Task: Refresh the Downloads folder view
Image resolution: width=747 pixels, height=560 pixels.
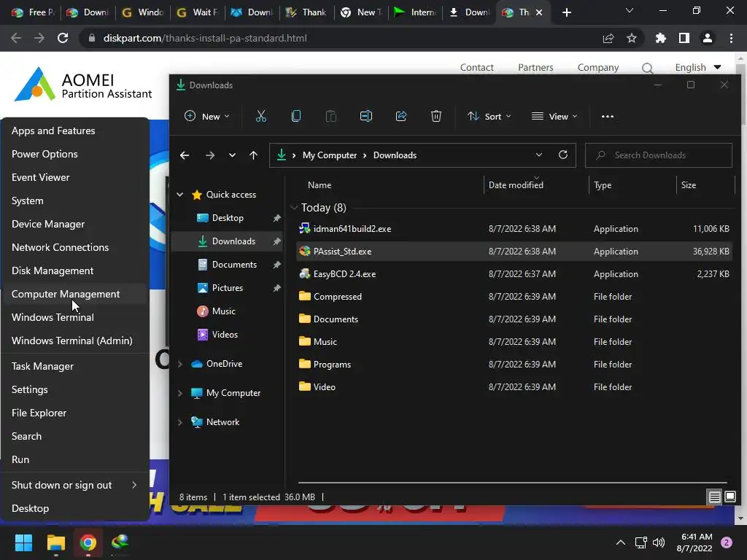Action: tap(563, 155)
